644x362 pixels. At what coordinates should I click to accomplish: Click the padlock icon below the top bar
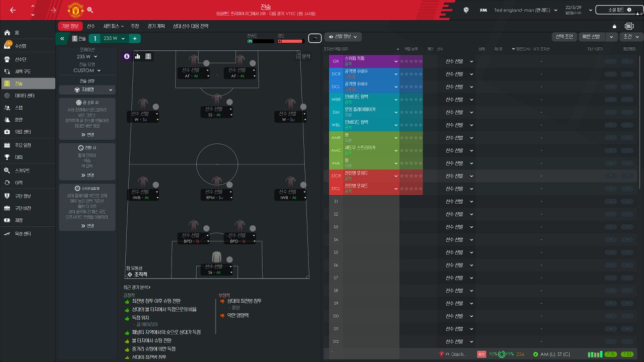(614, 26)
